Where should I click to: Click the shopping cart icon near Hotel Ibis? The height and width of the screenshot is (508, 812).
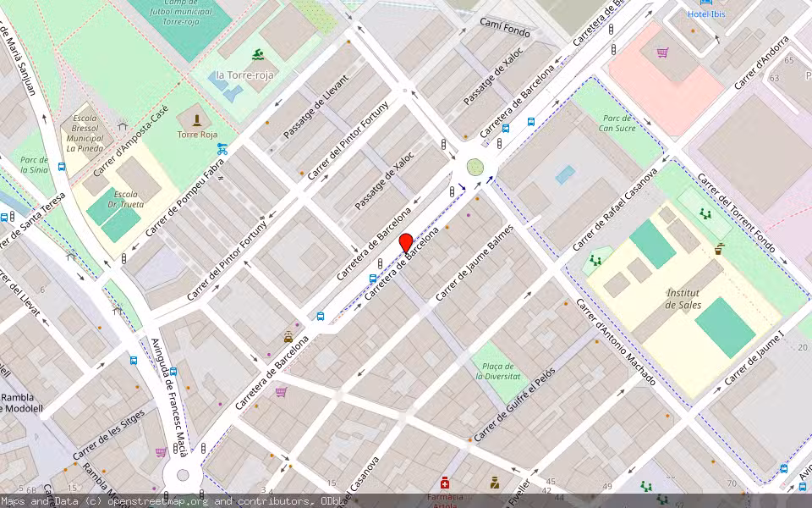(x=661, y=52)
